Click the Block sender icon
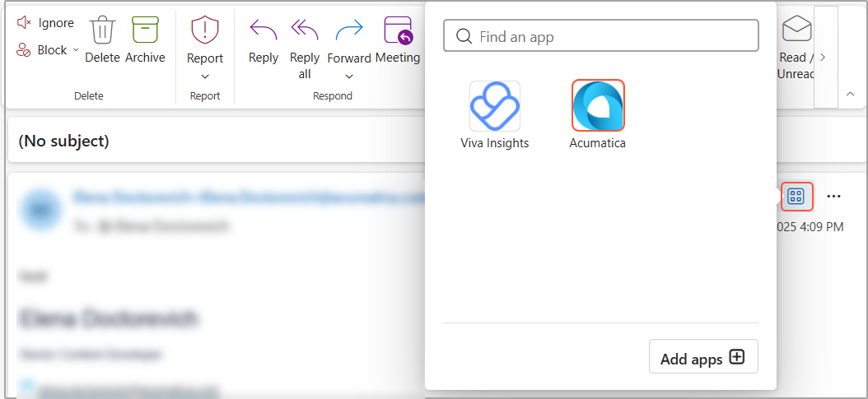 23,50
